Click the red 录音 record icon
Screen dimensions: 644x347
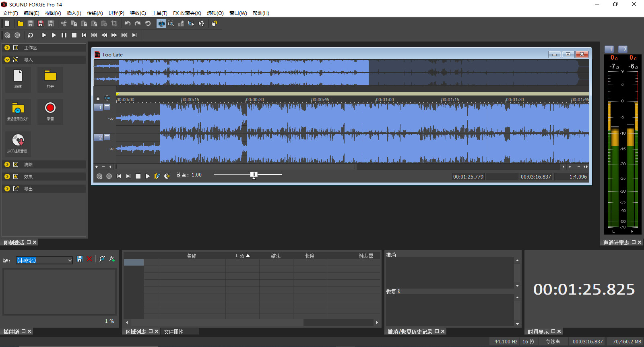50,108
